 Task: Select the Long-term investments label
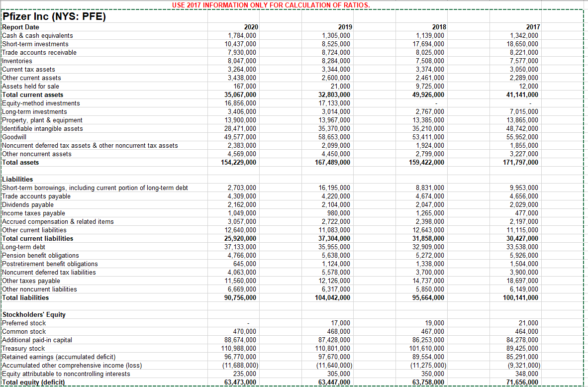34,112
